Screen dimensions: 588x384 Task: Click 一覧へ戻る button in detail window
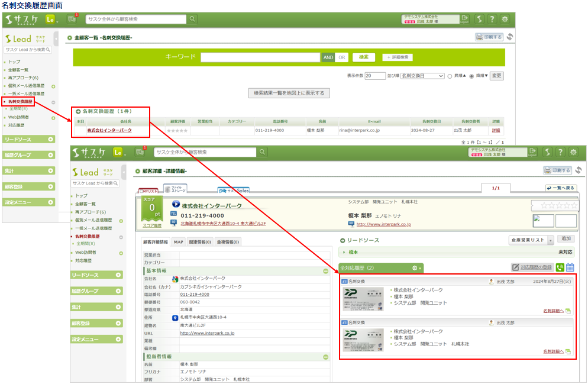tap(561, 188)
